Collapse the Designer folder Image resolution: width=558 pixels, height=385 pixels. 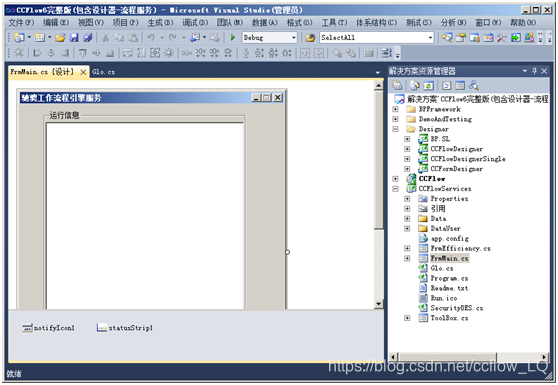pos(395,129)
